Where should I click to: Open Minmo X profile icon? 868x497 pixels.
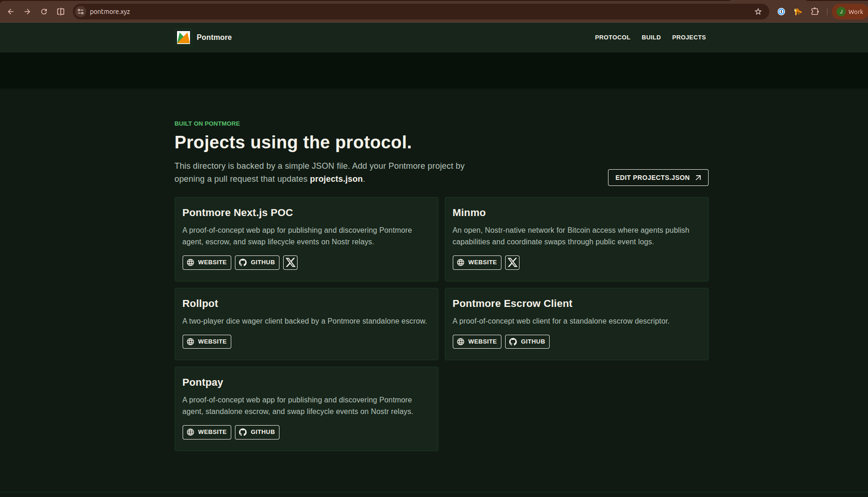(x=513, y=262)
